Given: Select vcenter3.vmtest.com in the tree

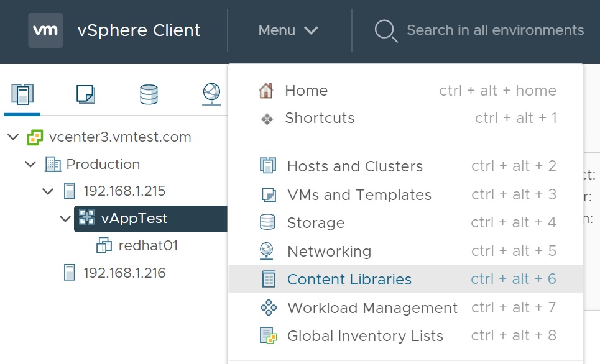Looking at the screenshot, I should click(120, 137).
